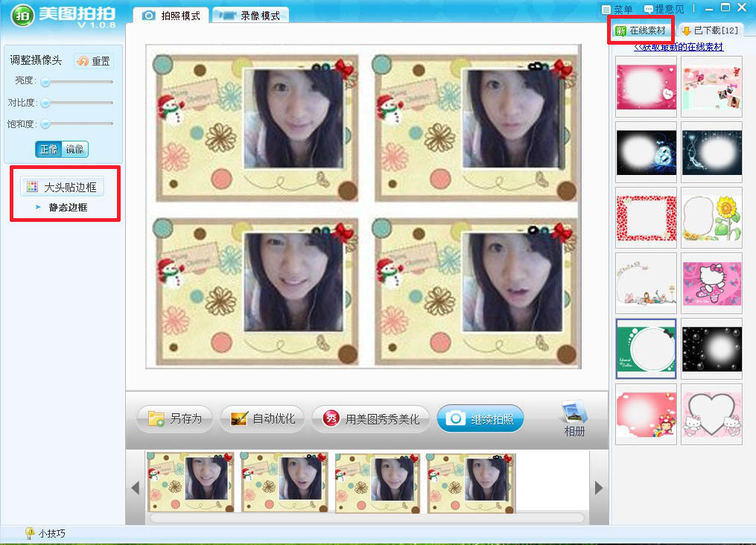756x545 pixels.
Task: Open the 相册 album icon
Action: click(x=574, y=419)
